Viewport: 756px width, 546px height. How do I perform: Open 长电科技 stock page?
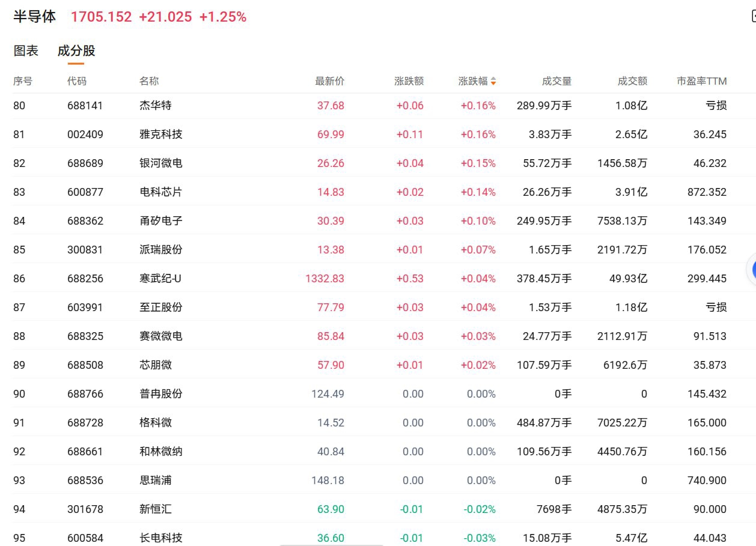(160, 538)
